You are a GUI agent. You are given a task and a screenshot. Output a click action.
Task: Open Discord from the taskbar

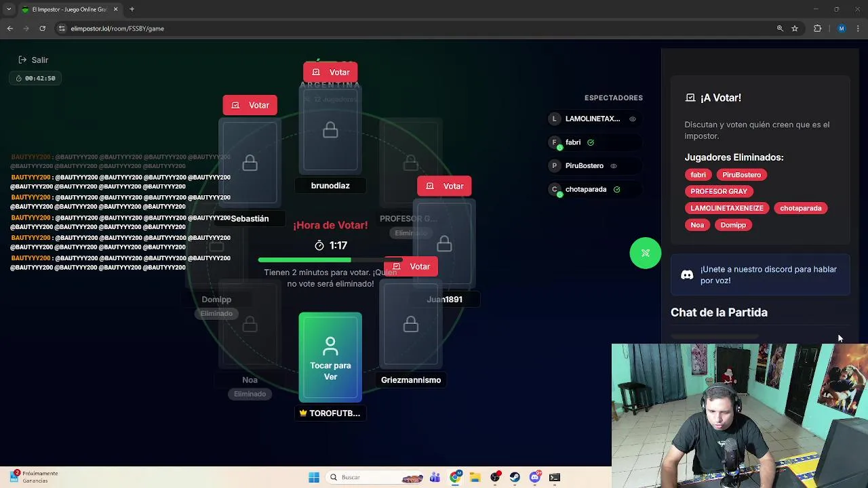pyautogui.click(x=535, y=477)
